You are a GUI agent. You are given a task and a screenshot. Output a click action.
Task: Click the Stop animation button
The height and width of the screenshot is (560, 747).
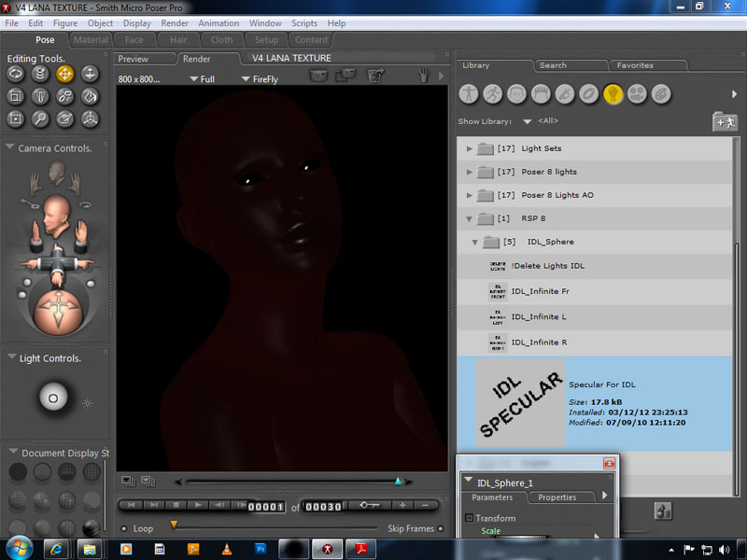(x=176, y=505)
